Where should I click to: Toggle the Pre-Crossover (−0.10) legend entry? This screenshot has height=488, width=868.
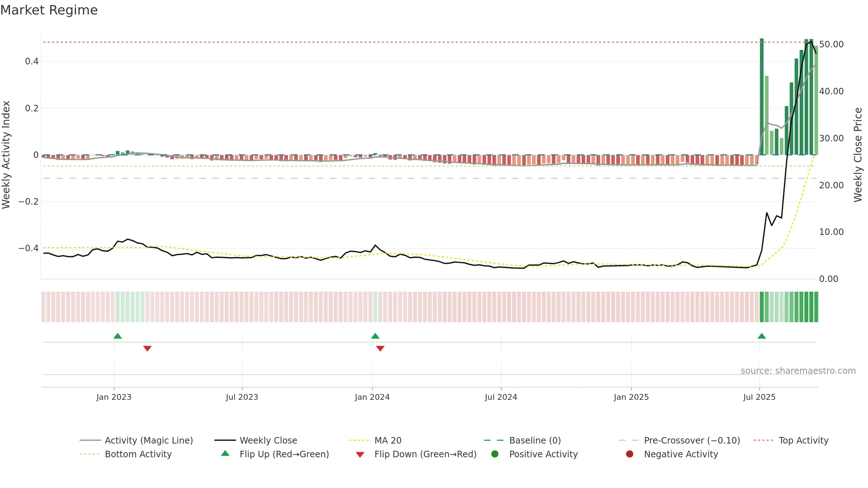coord(679,440)
